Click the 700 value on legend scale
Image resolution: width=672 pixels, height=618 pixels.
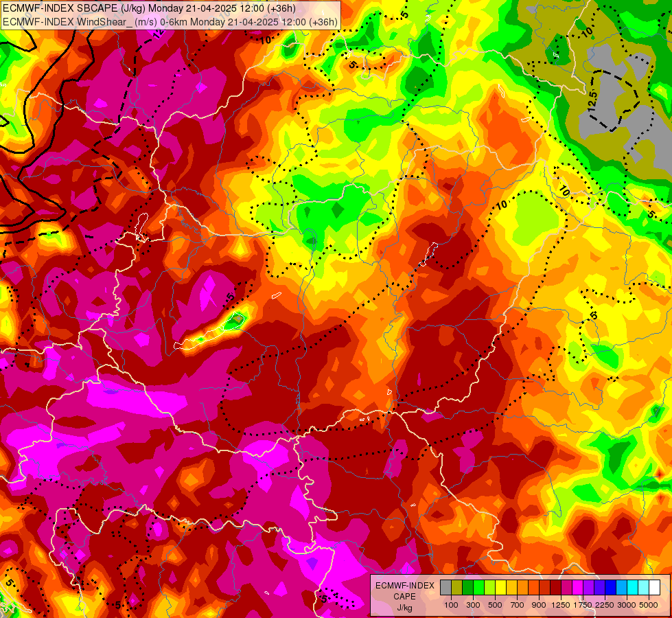click(x=518, y=605)
